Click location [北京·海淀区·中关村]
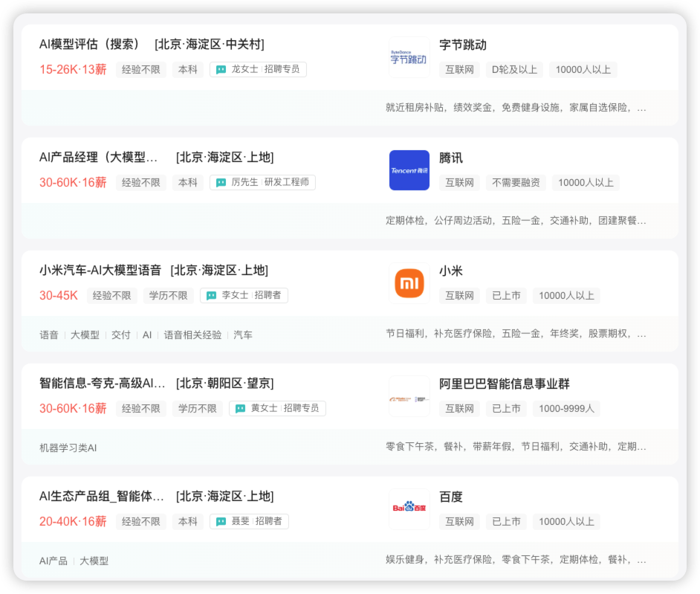Screen dimensions: 700x594 point(210,44)
